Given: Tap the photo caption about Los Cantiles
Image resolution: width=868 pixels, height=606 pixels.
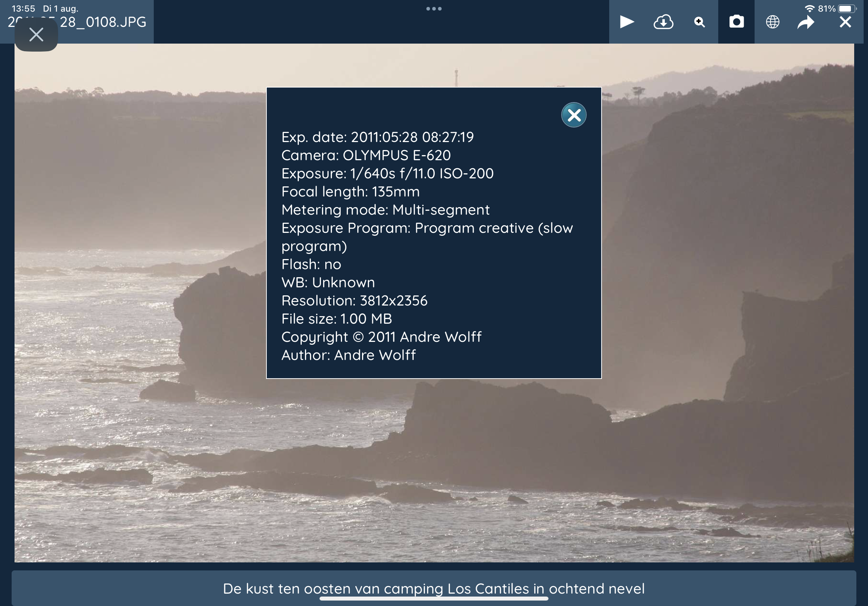Looking at the screenshot, I should (434, 588).
